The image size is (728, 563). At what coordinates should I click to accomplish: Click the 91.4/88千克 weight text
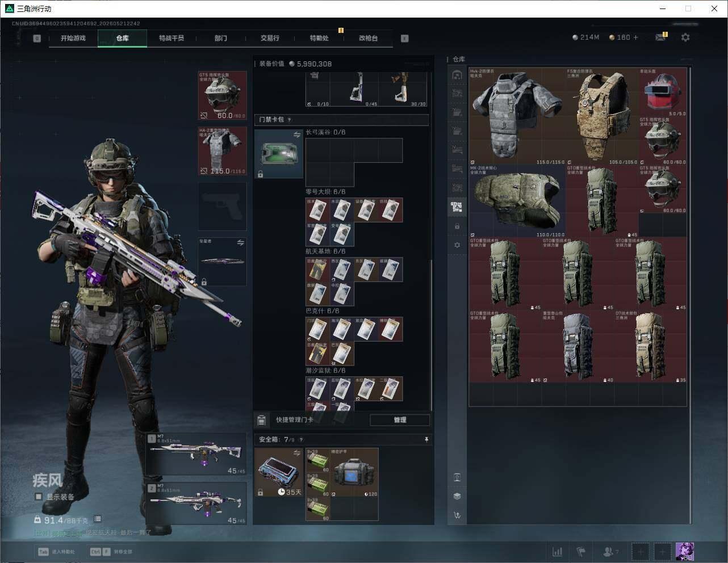click(x=66, y=520)
